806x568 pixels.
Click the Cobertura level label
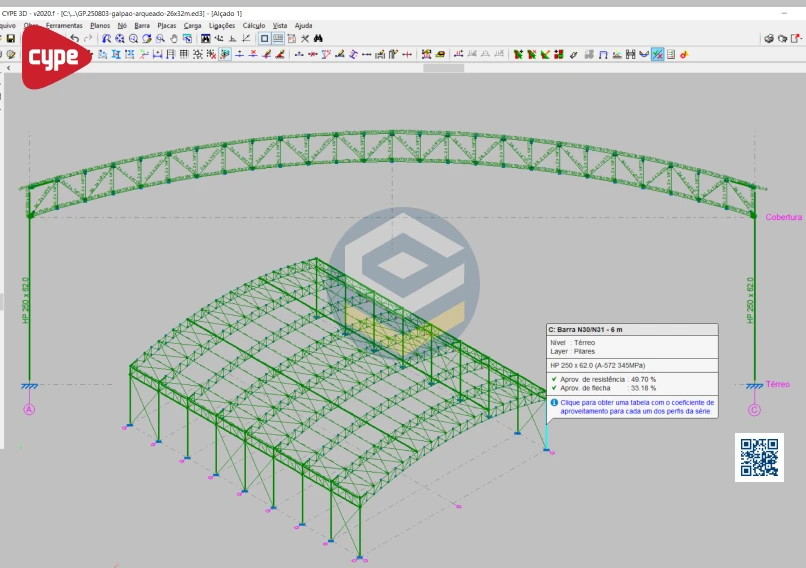(784, 217)
